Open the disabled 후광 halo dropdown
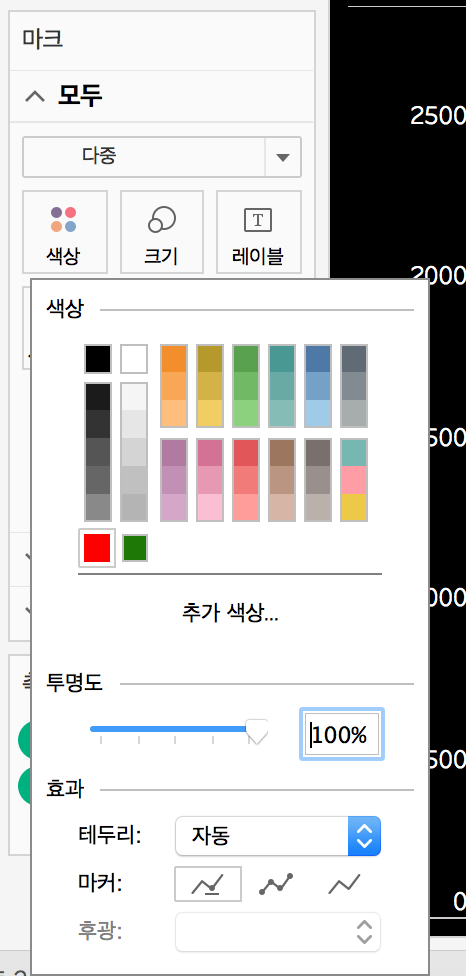 278,932
